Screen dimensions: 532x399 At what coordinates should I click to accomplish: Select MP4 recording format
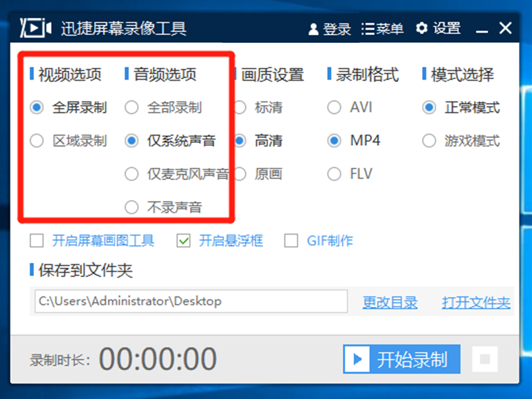pyautogui.click(x=334, y=141)
